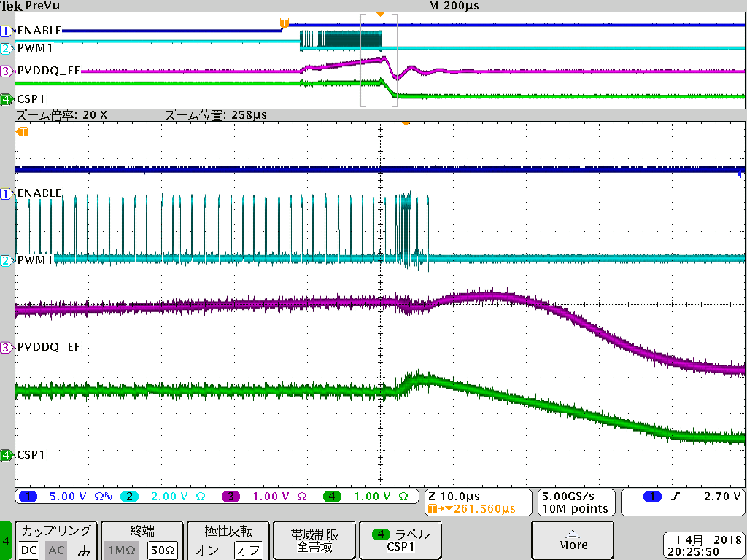Select ground coupling symbol
The height and width of the screenshot is (560, 747).
(85, 551)
